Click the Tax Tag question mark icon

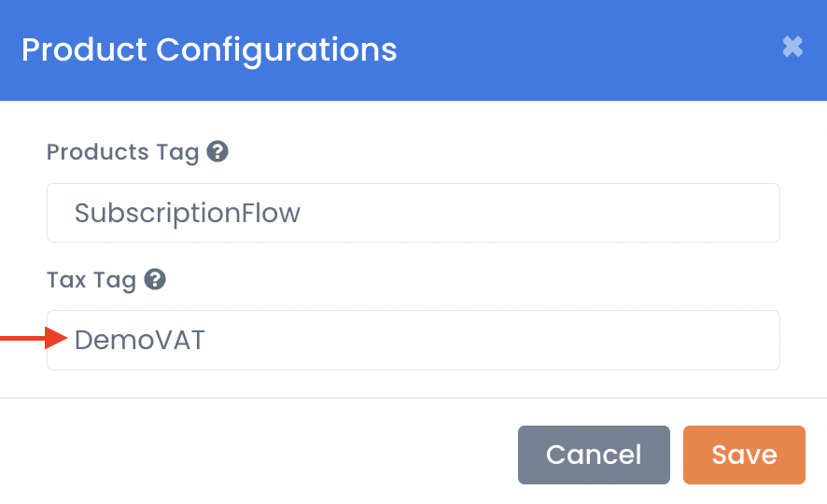pos(155,279)
